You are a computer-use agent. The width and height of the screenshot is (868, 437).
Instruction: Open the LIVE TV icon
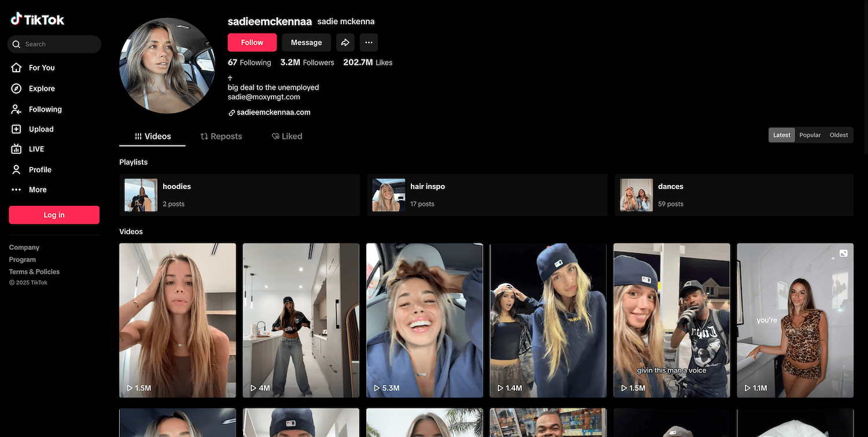coord(17,149)
